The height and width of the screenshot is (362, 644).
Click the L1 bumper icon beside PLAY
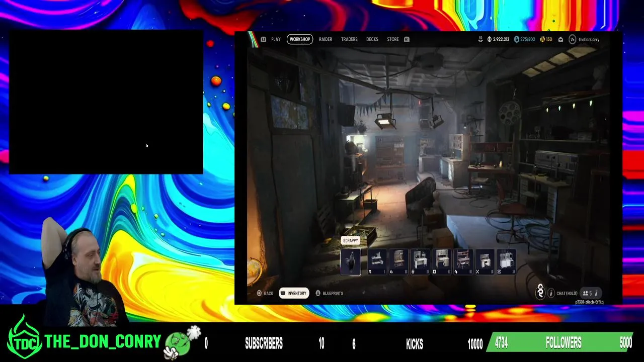click(263, 39)
